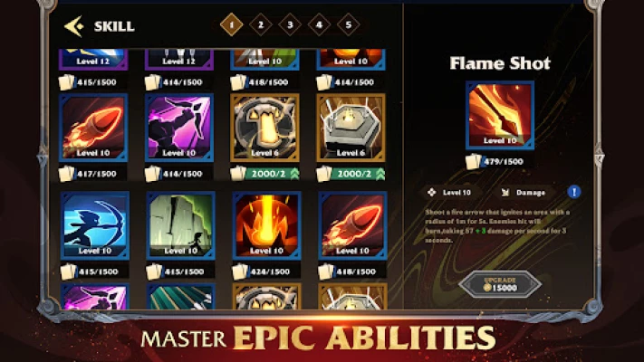Screen dimensions: 644x362
Task: Select active skill page 1 diamond
Action: click(231, 24)
